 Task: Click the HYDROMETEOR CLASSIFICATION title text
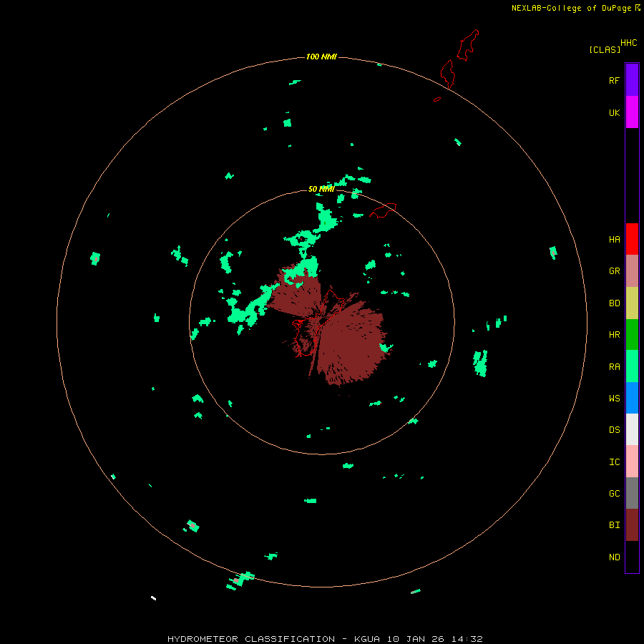(x=251, y=639)
